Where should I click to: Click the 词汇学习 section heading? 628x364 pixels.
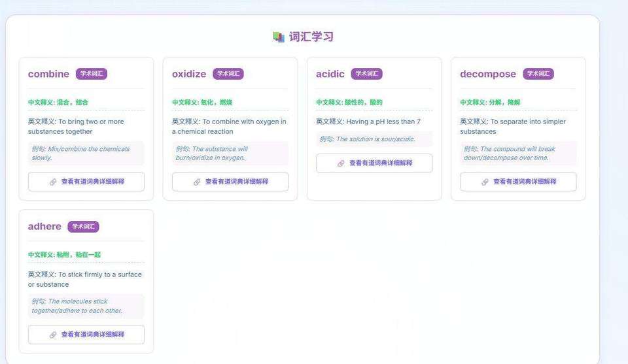[x=311, y=37]
